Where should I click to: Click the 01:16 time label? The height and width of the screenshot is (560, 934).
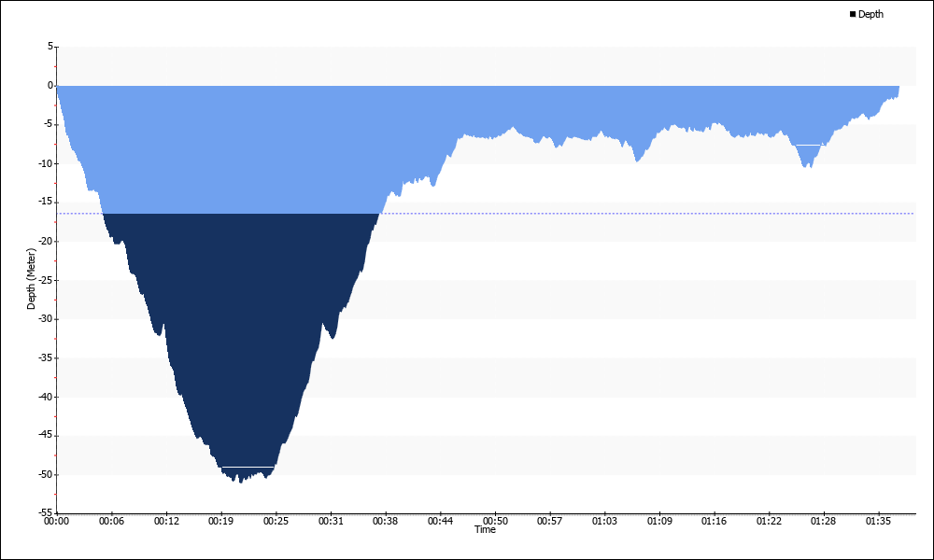click(714, 522)
